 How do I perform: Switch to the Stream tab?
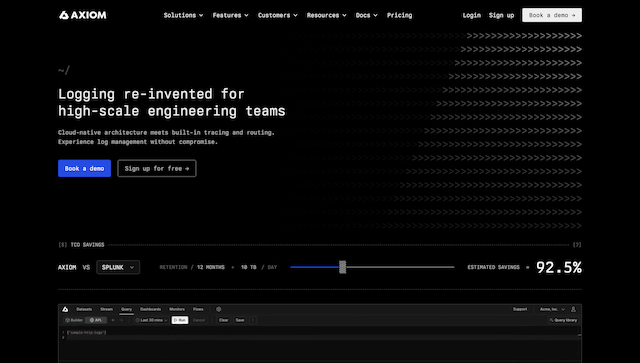107,309
